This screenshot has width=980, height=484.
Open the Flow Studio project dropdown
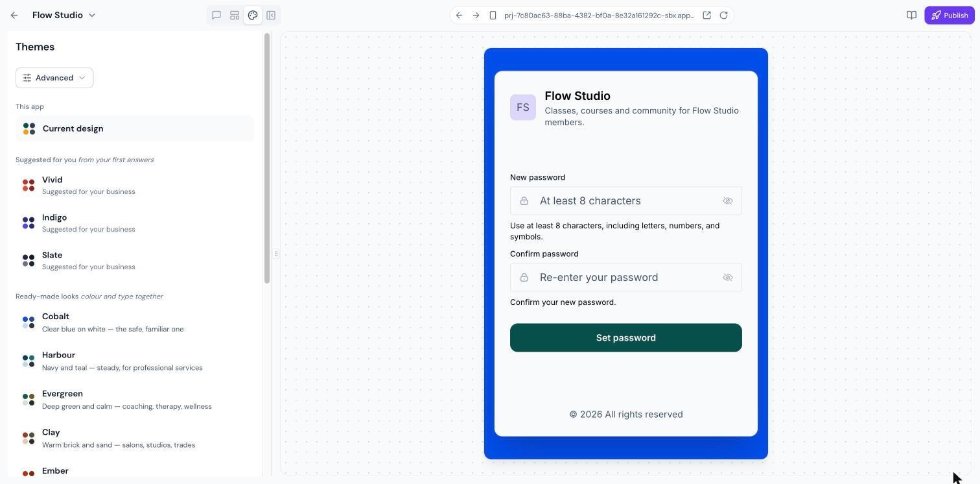click(x=64, y=15)
